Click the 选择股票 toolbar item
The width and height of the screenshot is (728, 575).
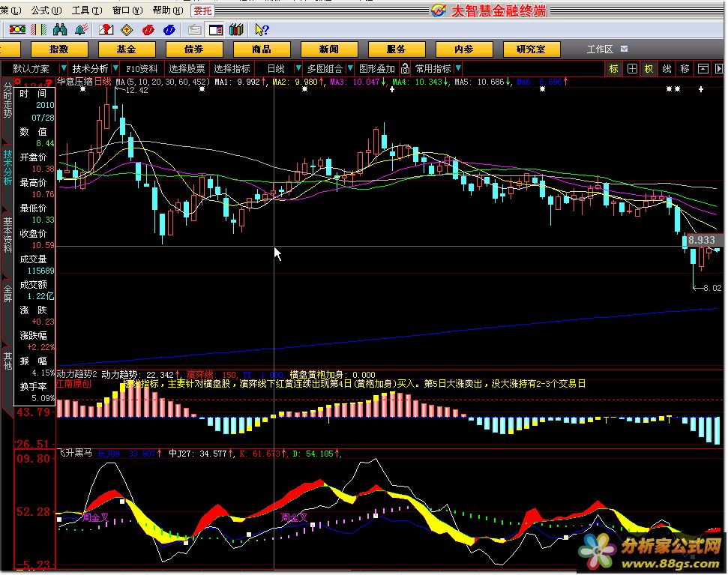pyautogui.click(x=187, y=69)
